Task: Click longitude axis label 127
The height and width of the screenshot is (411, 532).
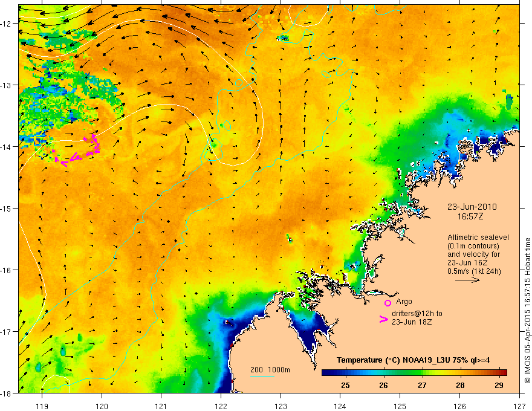Action: coord(519,406)
